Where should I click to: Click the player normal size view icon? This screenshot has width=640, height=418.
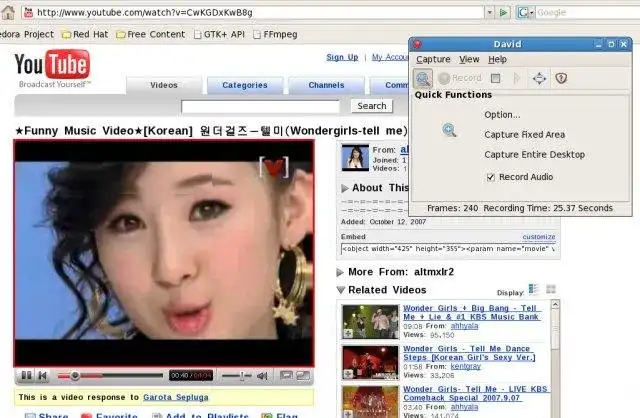click(x=286, y=376)
